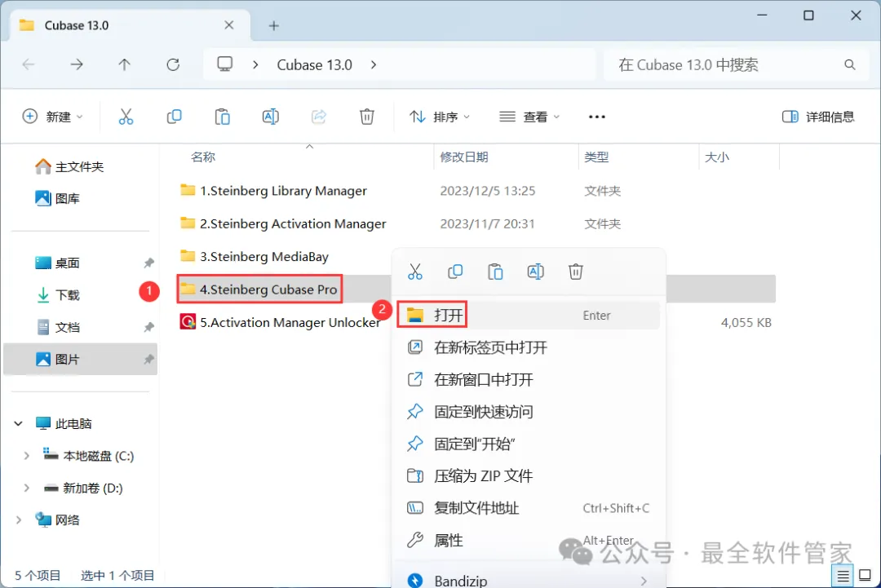Viewport: 881px width, 588px height.
Task: Click Delete icon in the context menu
Action: coord(576,272)
